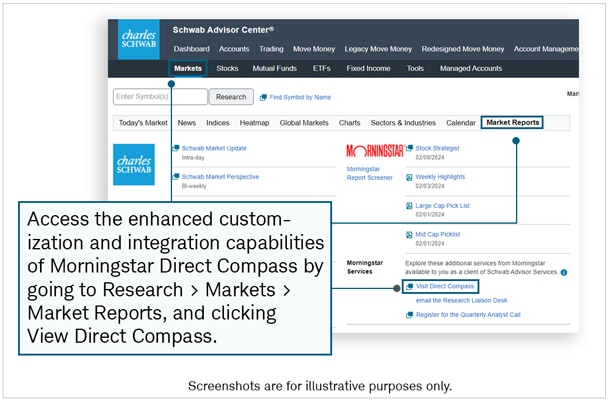Click document icon beside Weekly Highlights
The width and height of the screenshot is (608, 401).
[409, 177]
